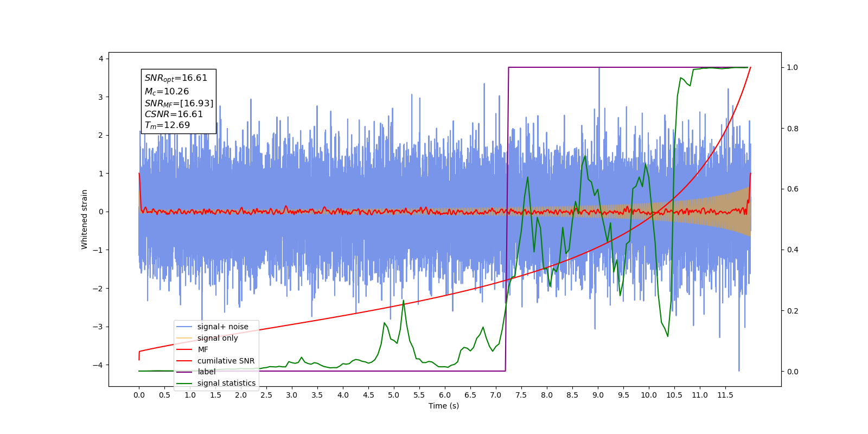Click the right y-axis tick label 0.2
868x434 pixels.
tap(793, 311)
